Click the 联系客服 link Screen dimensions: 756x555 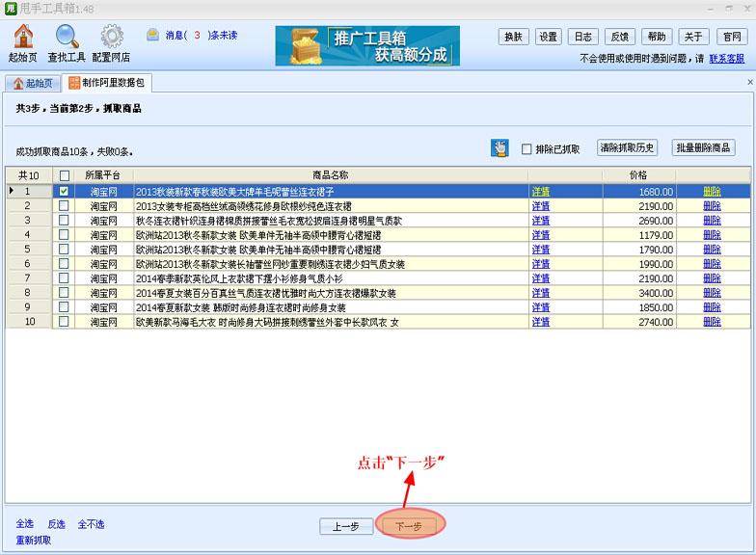click(726, 59)
